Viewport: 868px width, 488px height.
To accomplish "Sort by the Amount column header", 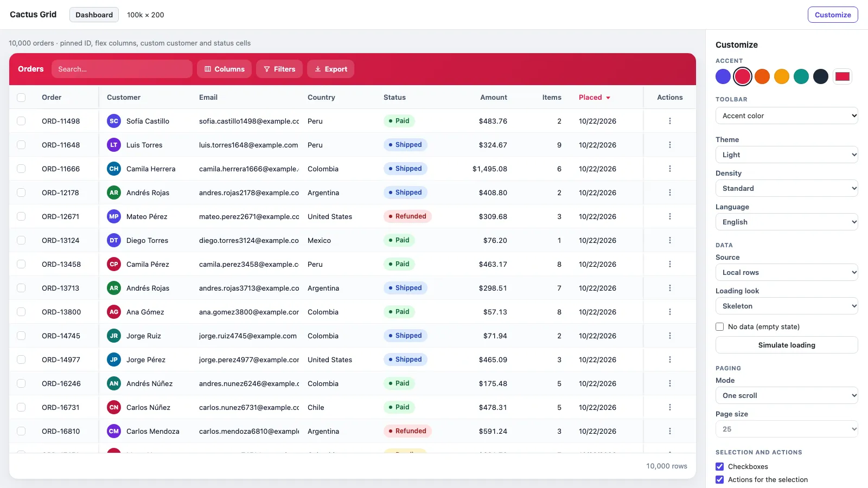I will point(494,98).
